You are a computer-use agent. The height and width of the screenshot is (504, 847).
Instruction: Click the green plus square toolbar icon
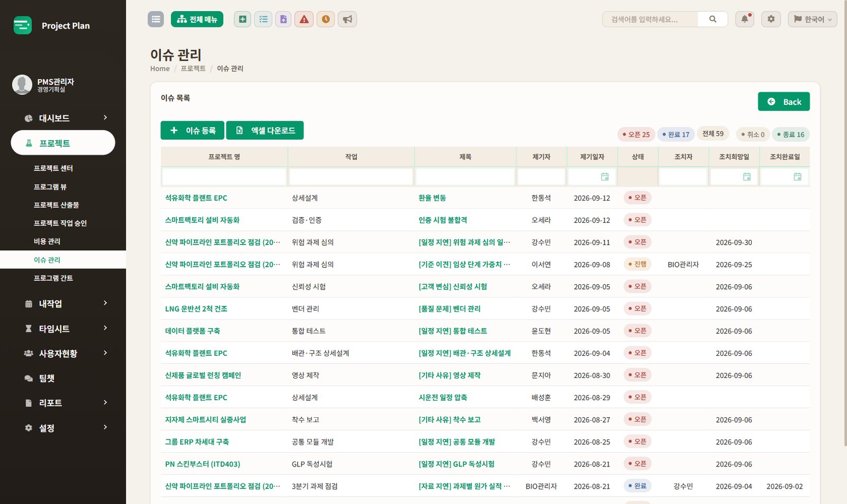(x=242, y=19)
